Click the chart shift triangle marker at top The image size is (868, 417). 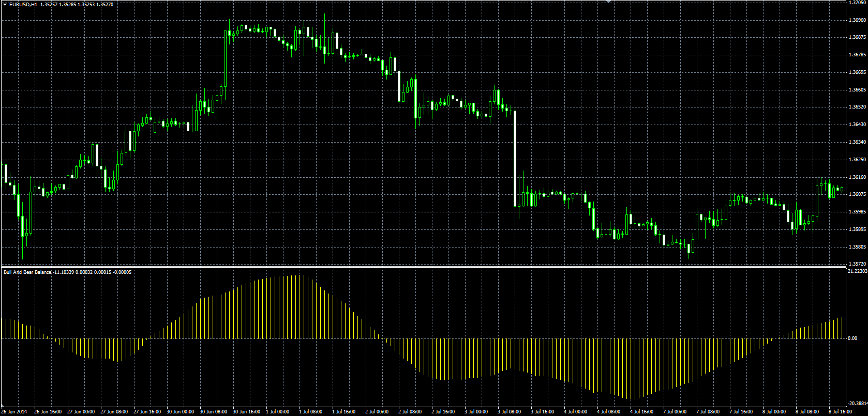coord(608,2)
